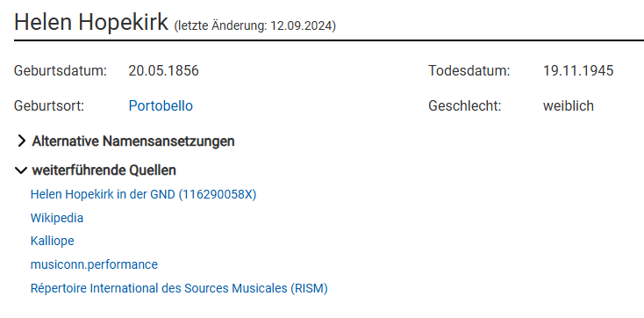Open the Répertoire International des Sources Musicales link
Image resolution: width=644 pixels, height=318 pixels.
(179, 288)
